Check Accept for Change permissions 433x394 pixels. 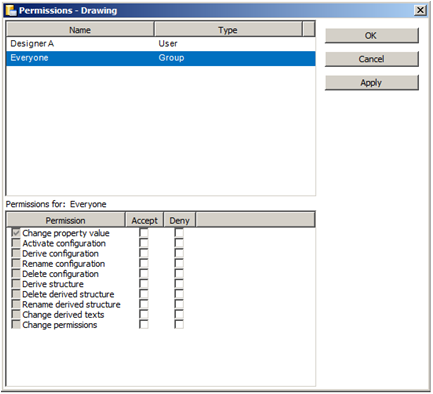click(x=144, y=324)
